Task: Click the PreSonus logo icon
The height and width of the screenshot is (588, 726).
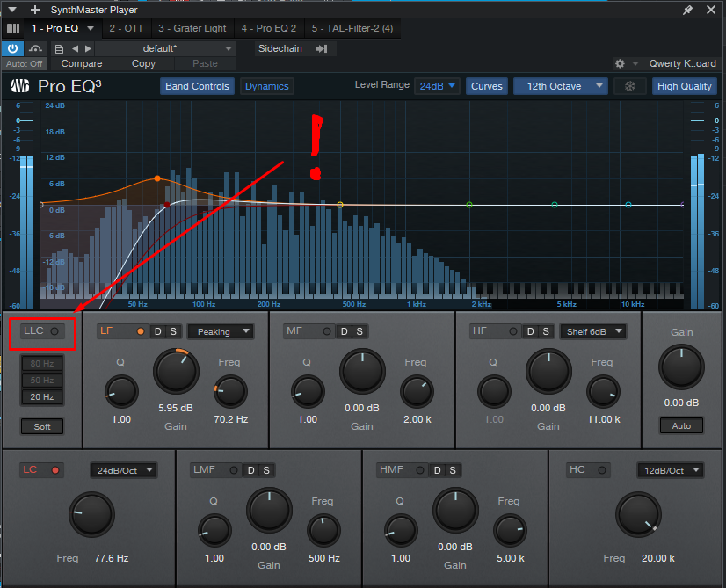Action: click(x=20, y=86)
